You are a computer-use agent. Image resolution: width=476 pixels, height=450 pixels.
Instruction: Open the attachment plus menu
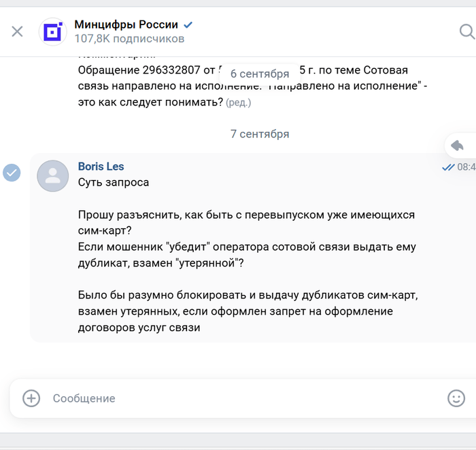(x=31, y=398)
